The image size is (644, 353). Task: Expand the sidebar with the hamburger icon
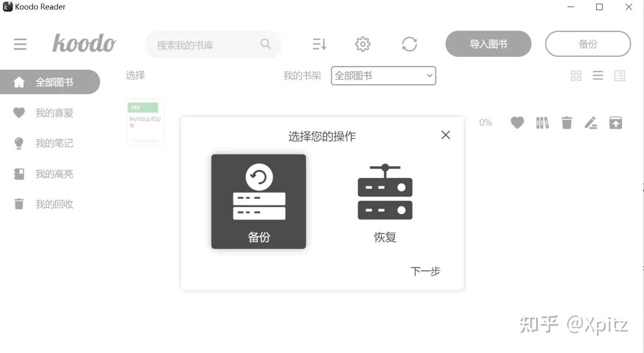pyautogui.click(x=20, y=44)
